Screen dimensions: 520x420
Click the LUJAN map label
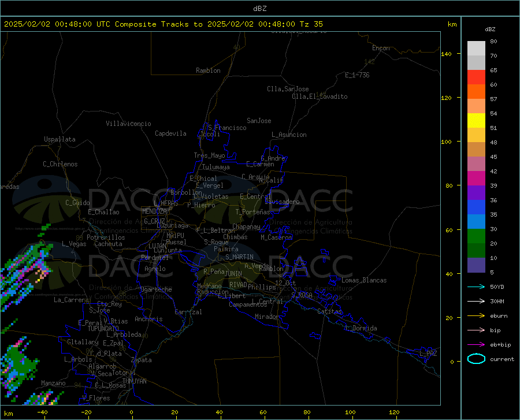click(x=157, y=246)
